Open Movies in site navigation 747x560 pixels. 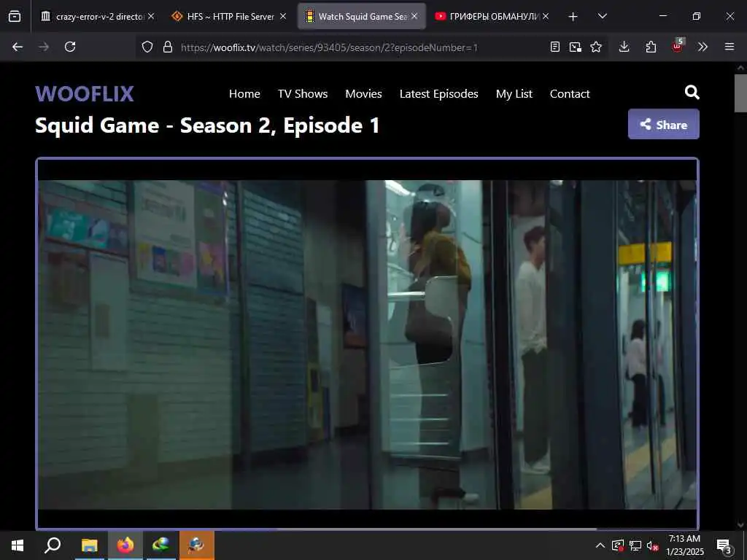click(363, 94)
